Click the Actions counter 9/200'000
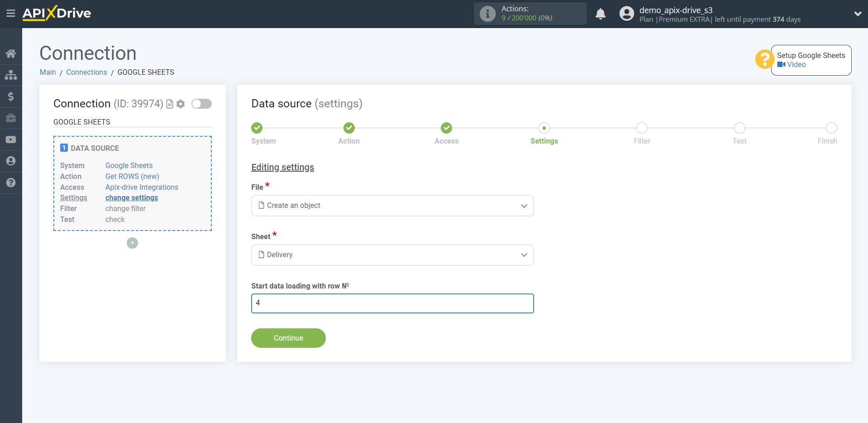Screen dimensions: 868x423 click(x=527, y=18)
